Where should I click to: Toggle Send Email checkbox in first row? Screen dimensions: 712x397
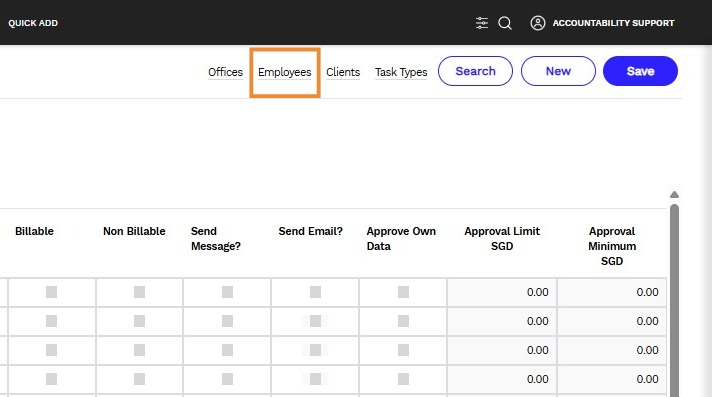click(315, 292)
